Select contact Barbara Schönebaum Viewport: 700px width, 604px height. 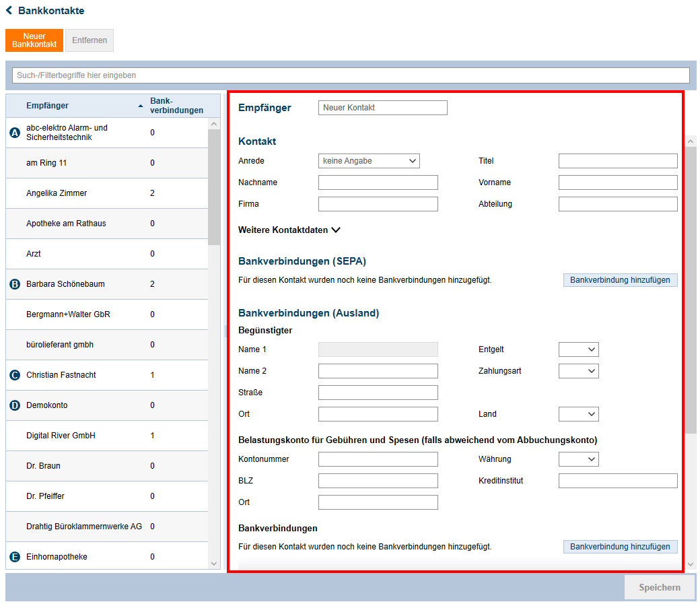107,284
